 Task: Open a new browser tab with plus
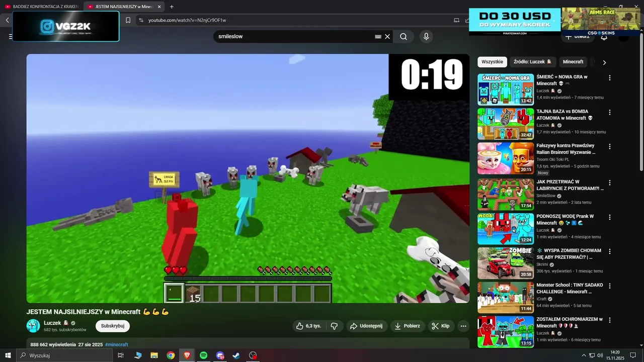tap(172, 7)
